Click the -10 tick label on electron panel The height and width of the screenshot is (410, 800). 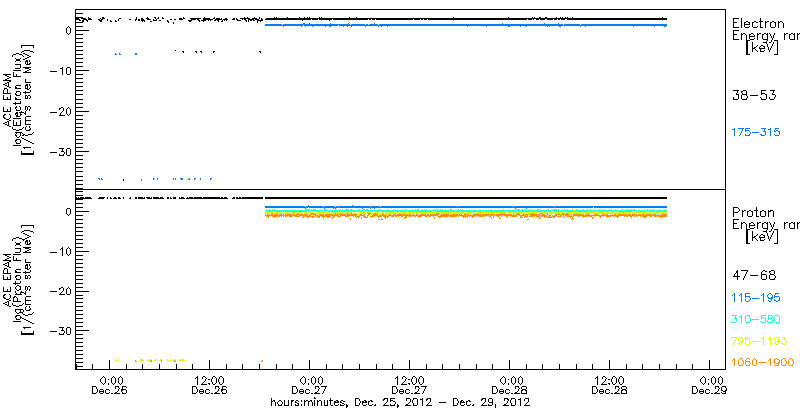(x=59, y=70)
